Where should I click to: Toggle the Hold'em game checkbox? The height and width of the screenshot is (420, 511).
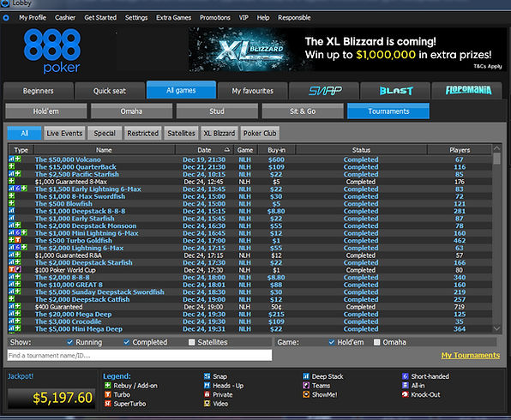pyautogui.click(x=332, y=342)
